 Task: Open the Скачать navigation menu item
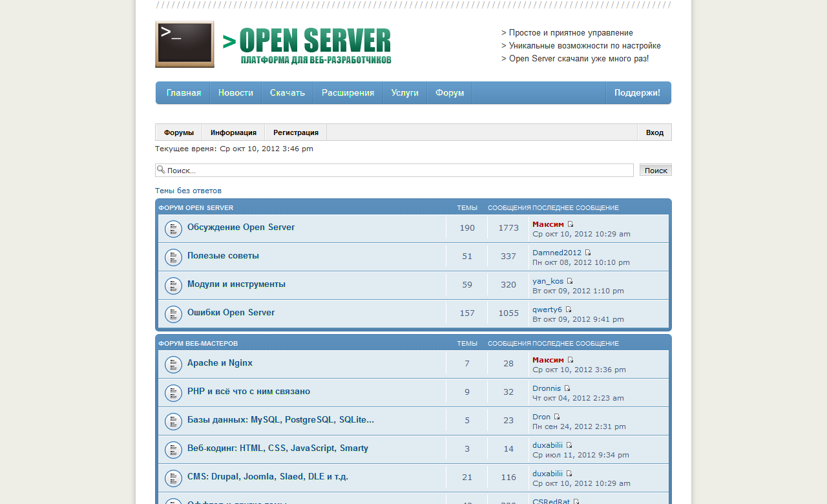coord(288,92)
